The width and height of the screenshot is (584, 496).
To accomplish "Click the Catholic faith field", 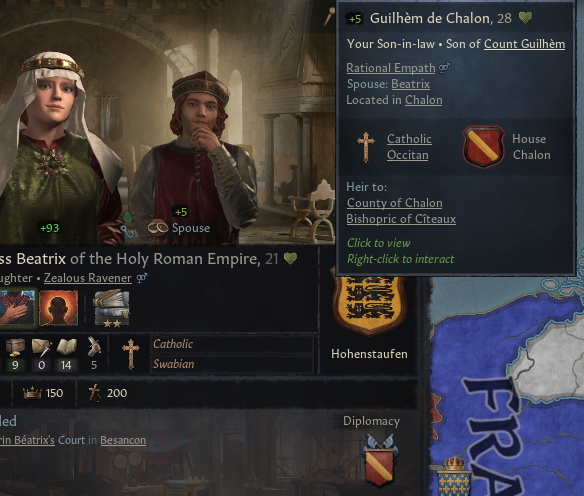I will pos(231,344).
